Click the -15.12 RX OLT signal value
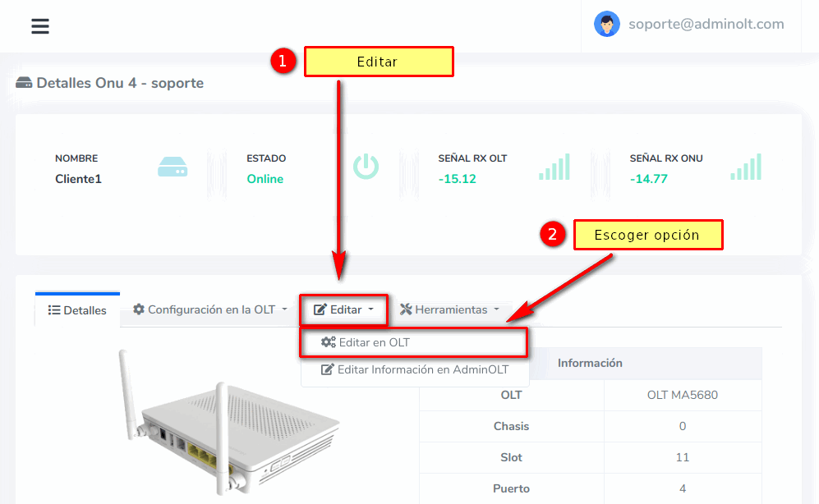Viewport: 819px width, 504px height. click(x=458, y=179)
